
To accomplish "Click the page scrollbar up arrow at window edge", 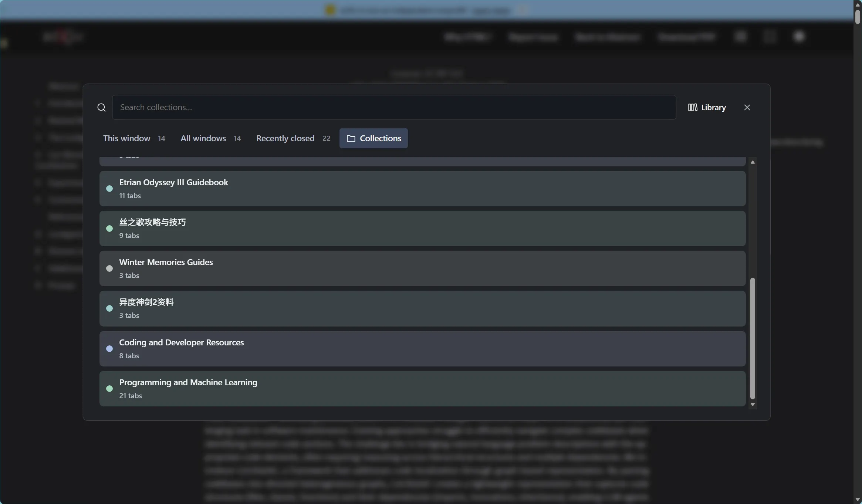I will click(x=858, y=4).
